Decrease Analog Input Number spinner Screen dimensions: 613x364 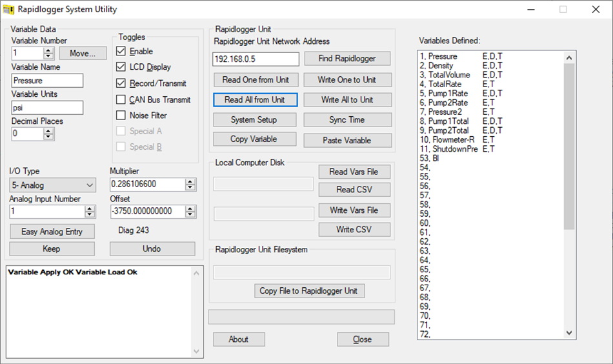coord(90,214)
